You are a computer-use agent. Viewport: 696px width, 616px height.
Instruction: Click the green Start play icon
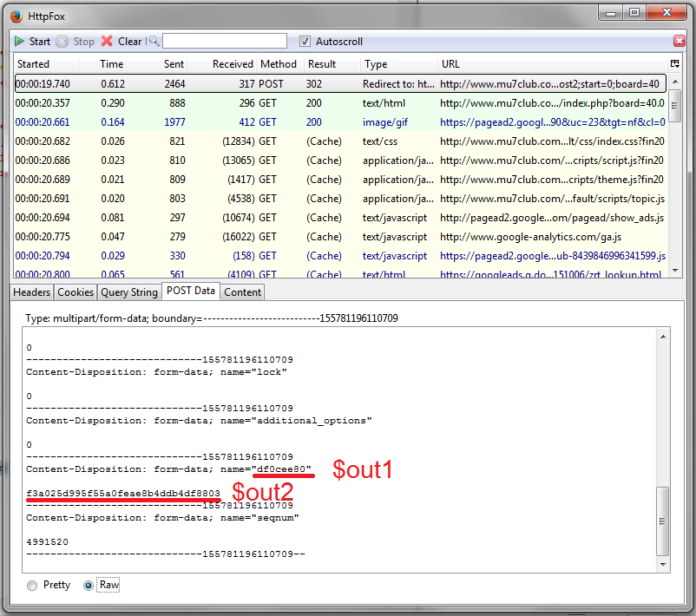pos(19,42)
